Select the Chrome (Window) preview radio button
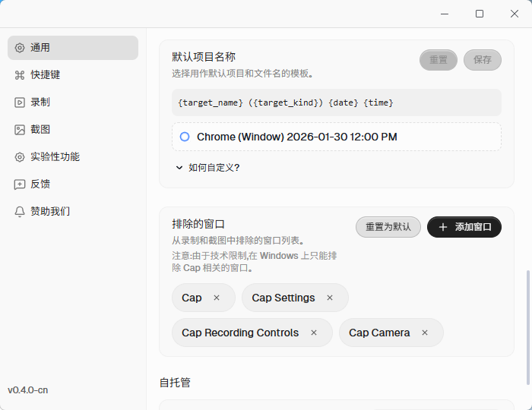This screenshot has height=410, width=532. pos(185,137)
